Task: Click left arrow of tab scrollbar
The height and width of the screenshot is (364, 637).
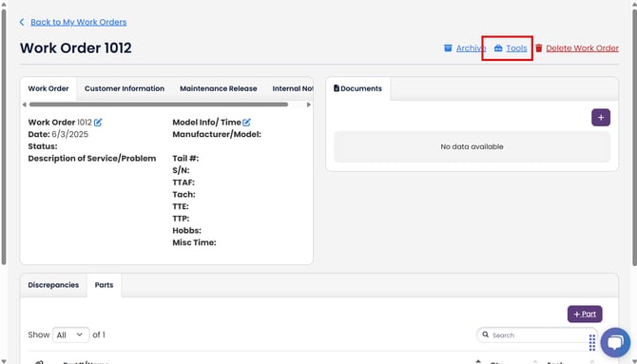Action: click(x=25, y=105)
